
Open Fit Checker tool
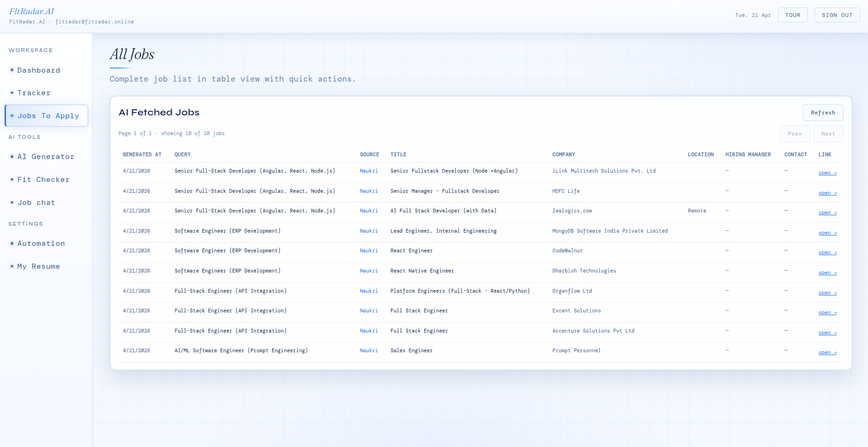pyautogui.click(x=46, y=180)
